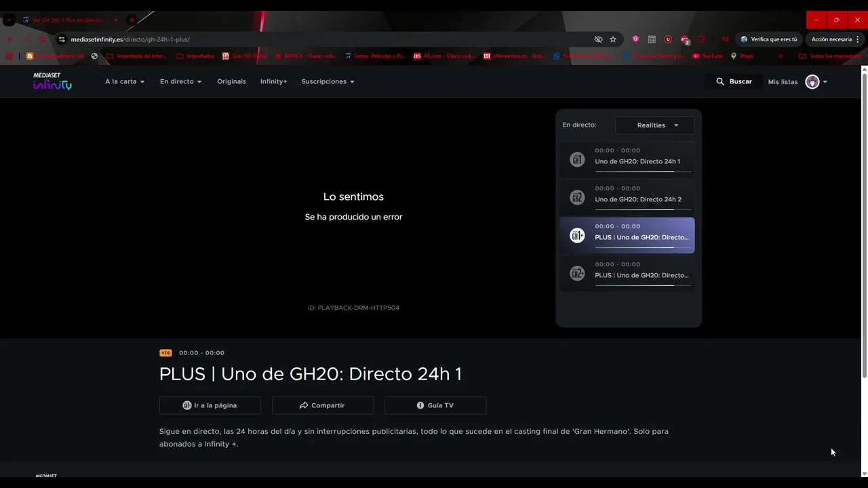Open the Maps bookmark
The width and height of the screenshot is (868, 488).
tap(742, 56)
